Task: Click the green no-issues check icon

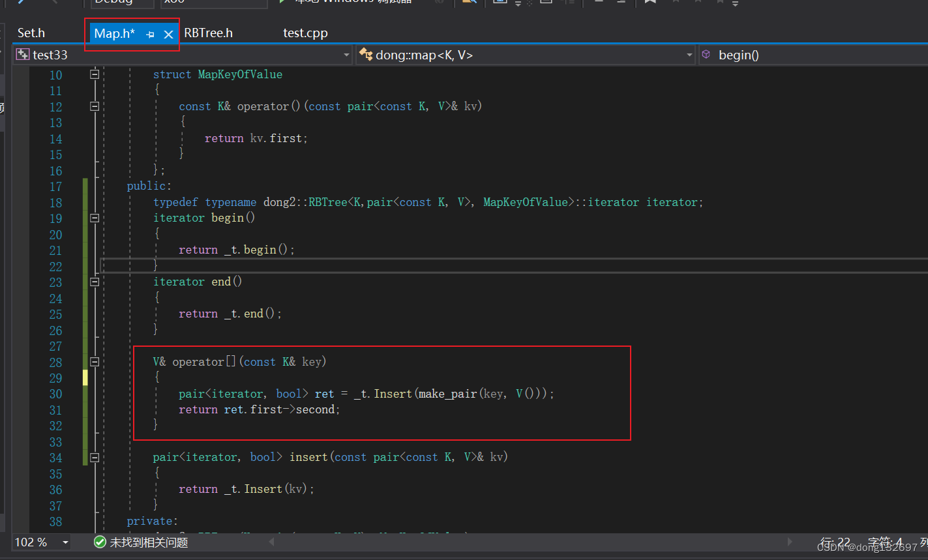Action: (100, 542)
